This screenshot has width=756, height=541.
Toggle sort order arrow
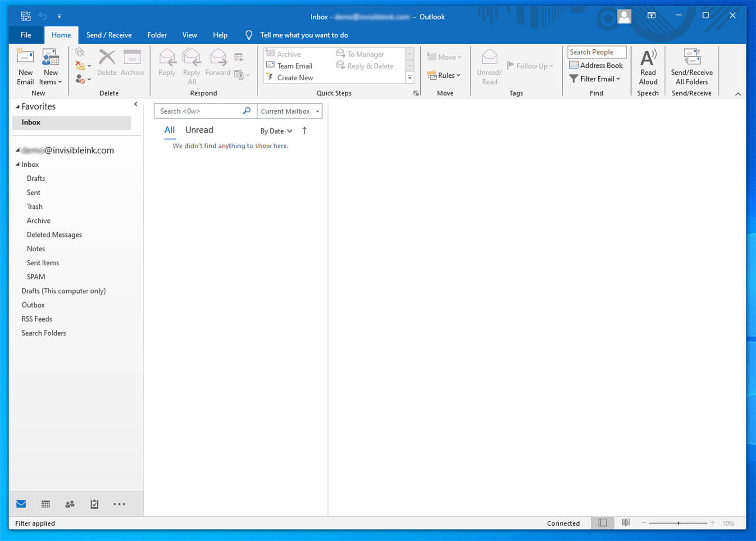[305, 131]
